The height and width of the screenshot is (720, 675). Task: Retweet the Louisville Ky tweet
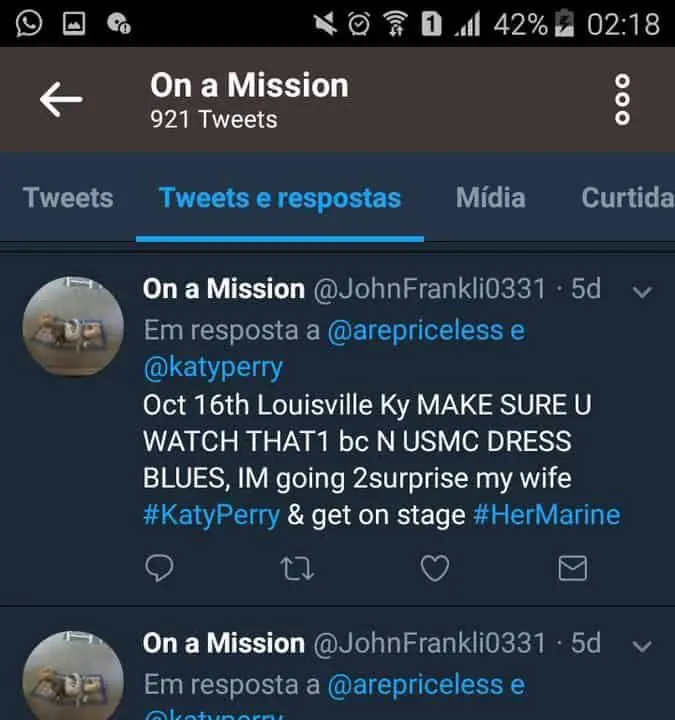296,569
